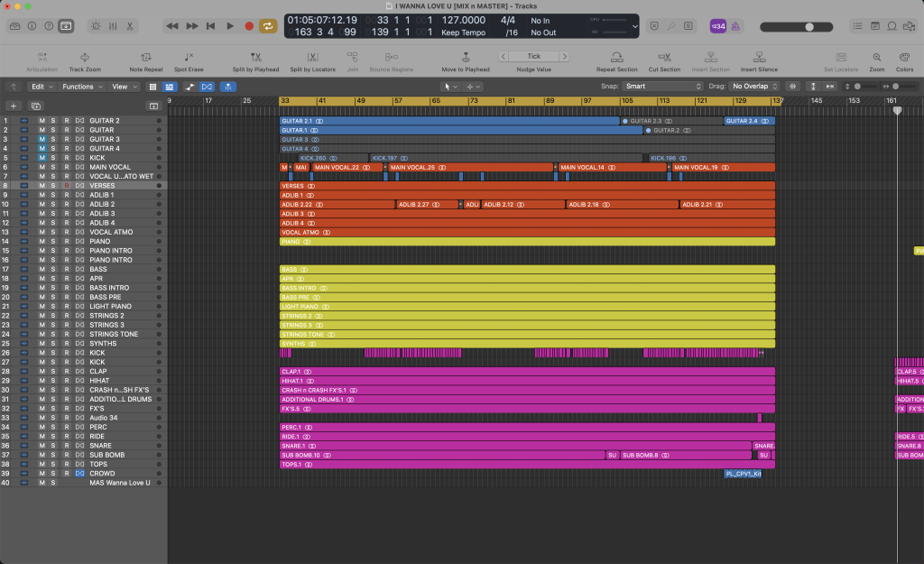924x564 pixels.
Task: Adjust the master volume slider
Action: tap(808, 27)
